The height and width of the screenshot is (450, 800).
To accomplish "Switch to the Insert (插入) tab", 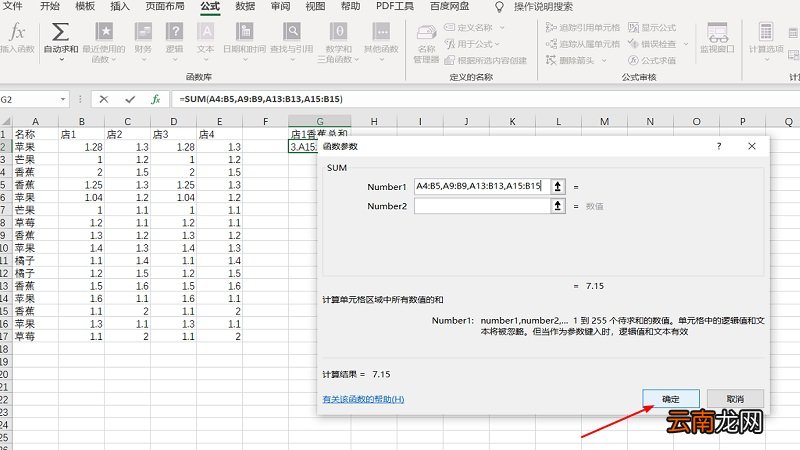I will click(x=120, y=6).
